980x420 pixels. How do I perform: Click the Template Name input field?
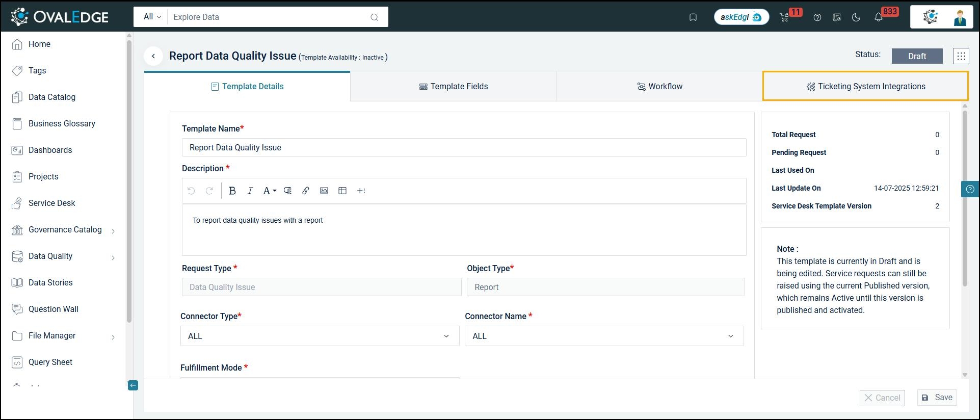click(464, 147)
